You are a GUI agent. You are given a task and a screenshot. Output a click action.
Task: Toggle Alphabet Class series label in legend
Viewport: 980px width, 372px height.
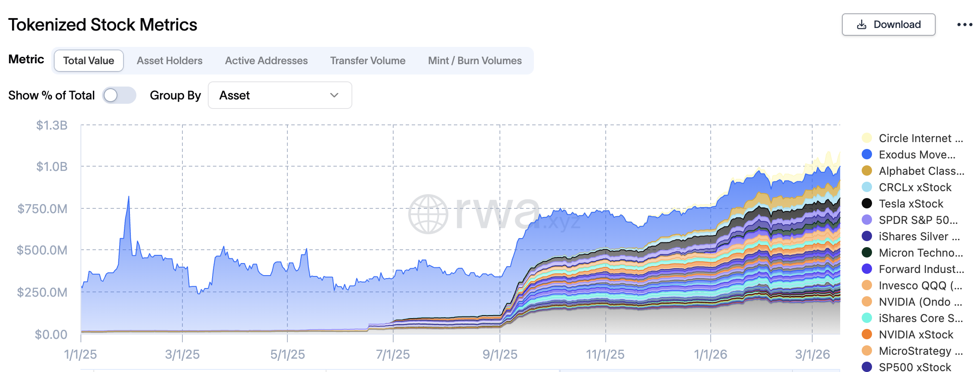pos(921,171)
